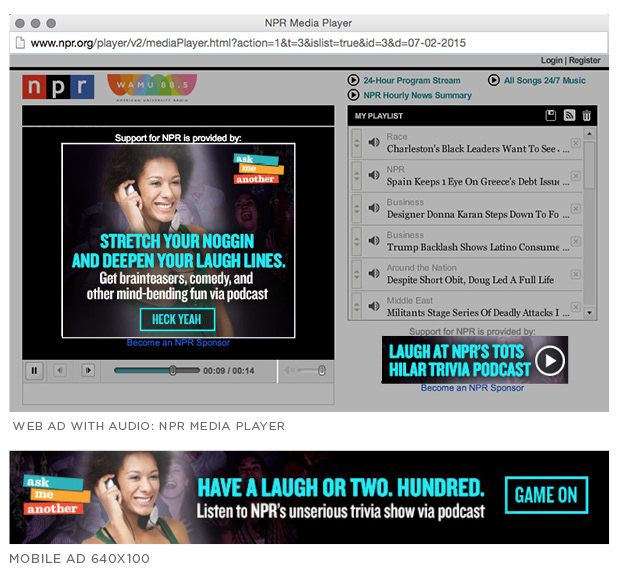Select Spain Keeps 1 Eye On Greece's Debt story
The width and height of the screenshot is (619, 572).
(478, 182)
